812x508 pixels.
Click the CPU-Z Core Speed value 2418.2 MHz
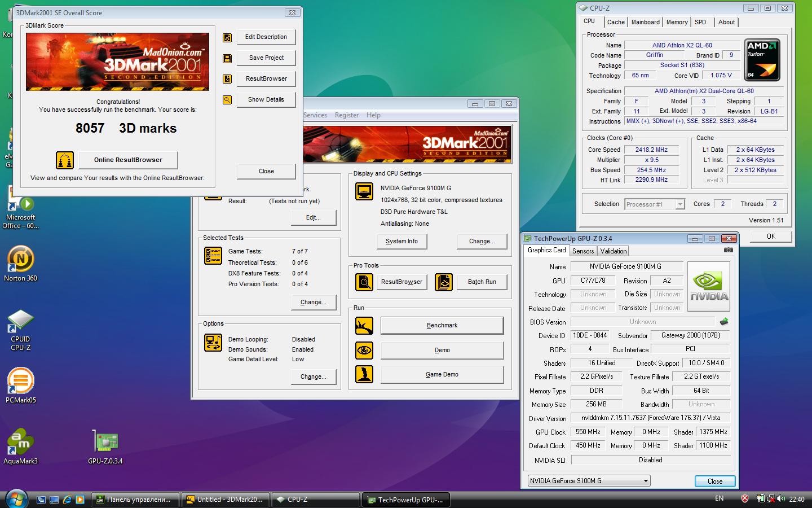point(651,150)
